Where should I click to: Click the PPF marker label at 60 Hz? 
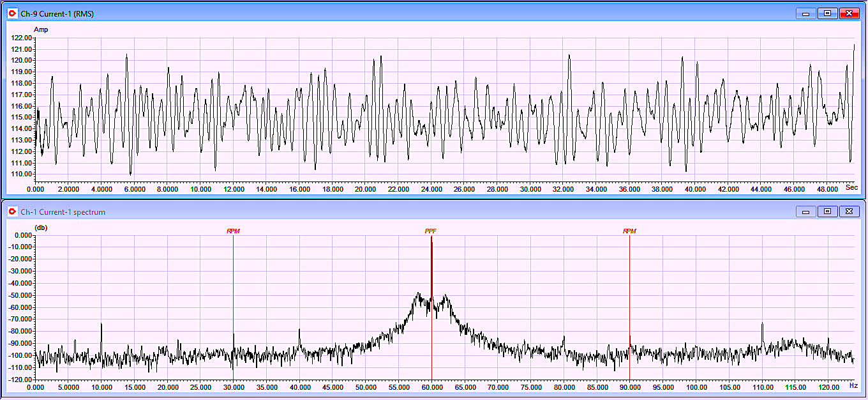[431, 231]
